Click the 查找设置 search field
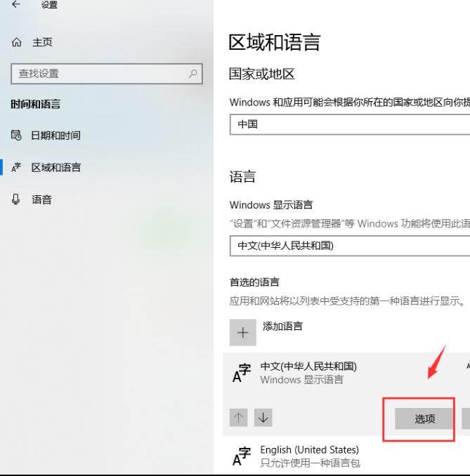This screenshot has height=476, width=470. 107,74
